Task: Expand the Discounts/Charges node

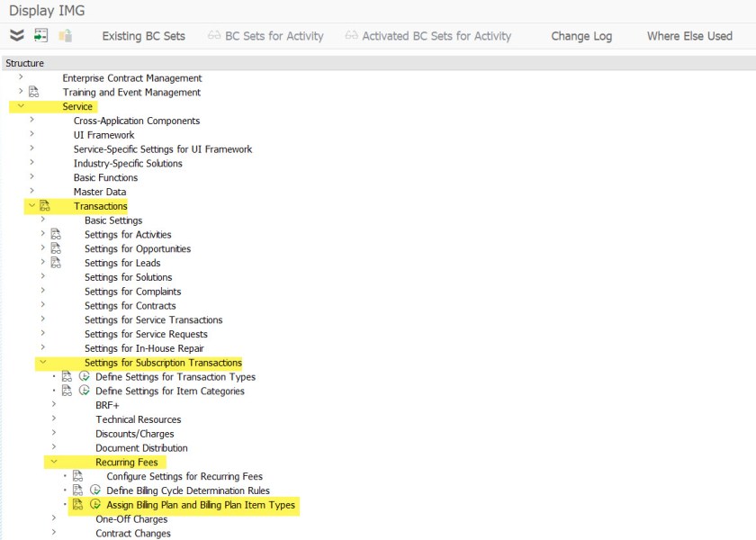Action: [x=54, y=434]
